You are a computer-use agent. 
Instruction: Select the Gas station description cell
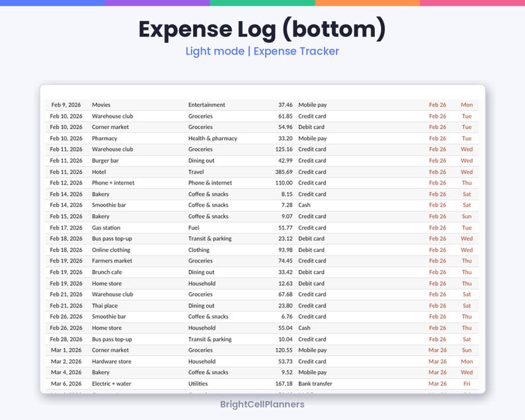coord(106,228)
